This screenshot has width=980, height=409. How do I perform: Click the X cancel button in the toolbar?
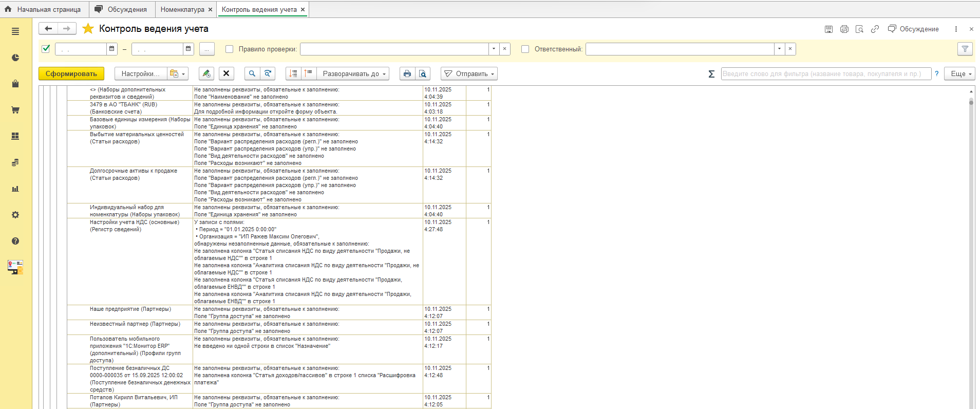click(226, 73)
